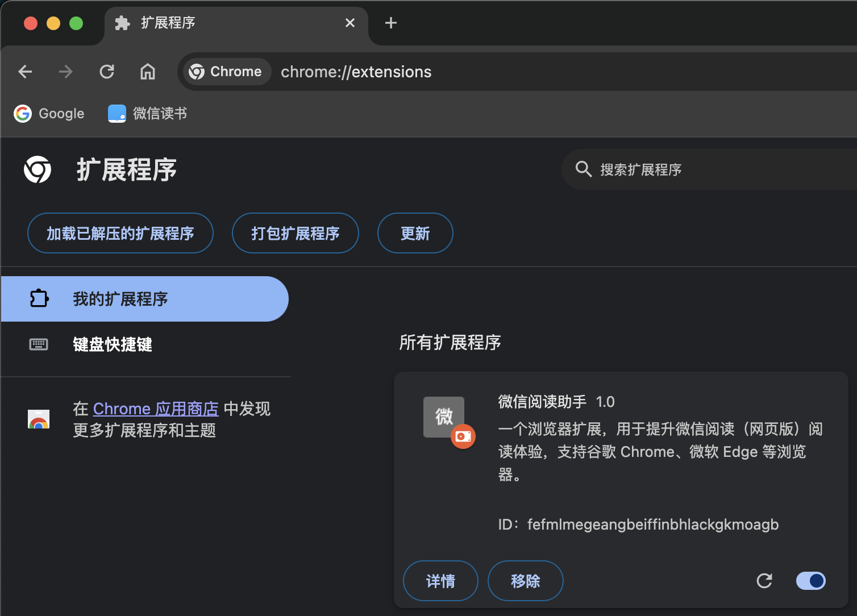Click the green macOS fullscreen button
This screenshot has width=857, height=616.
(76, 23)
